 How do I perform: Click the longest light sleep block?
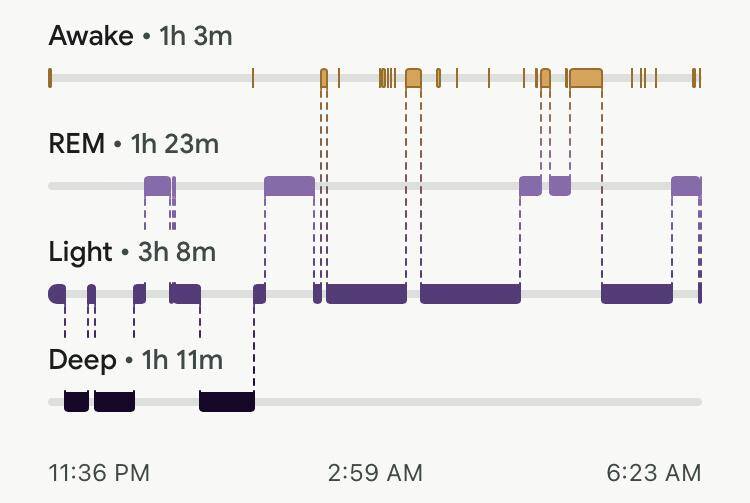coord(470,294)
